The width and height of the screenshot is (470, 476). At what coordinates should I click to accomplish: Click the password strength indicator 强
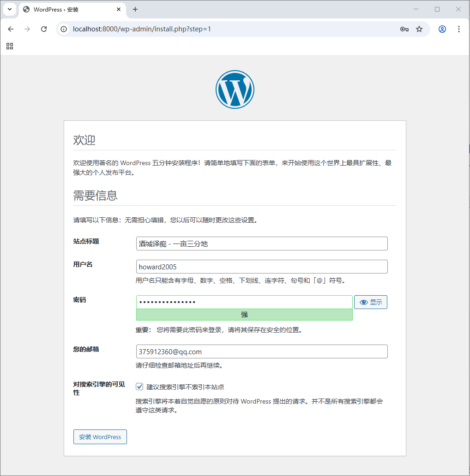click(244, 315)
